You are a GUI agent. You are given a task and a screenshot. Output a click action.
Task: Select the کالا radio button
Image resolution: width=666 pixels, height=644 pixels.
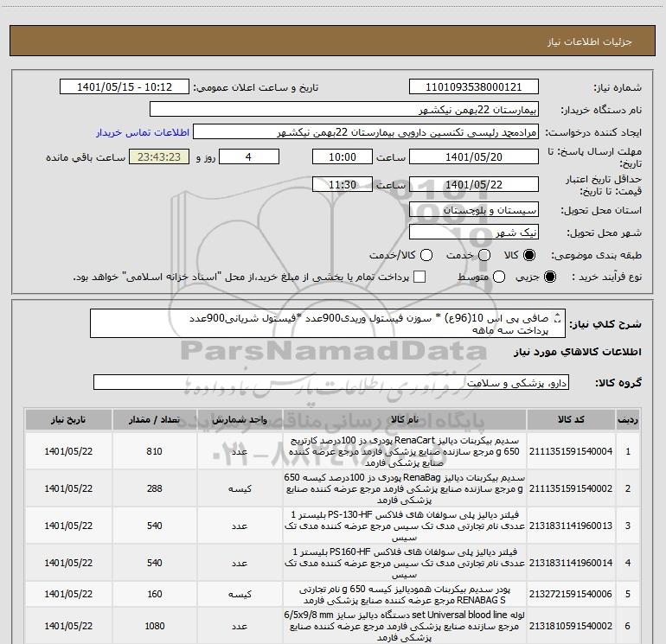529,255
